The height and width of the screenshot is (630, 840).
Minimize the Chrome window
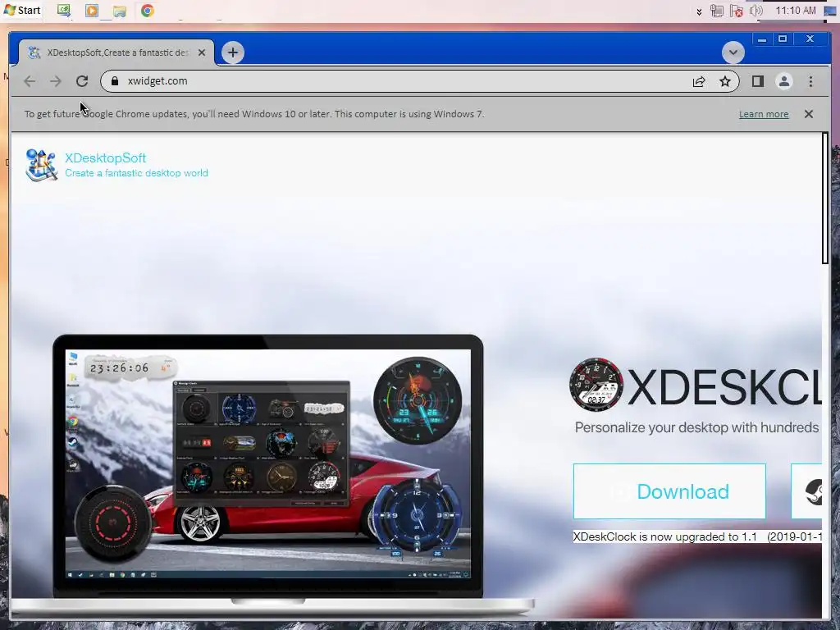coord(762,39)
